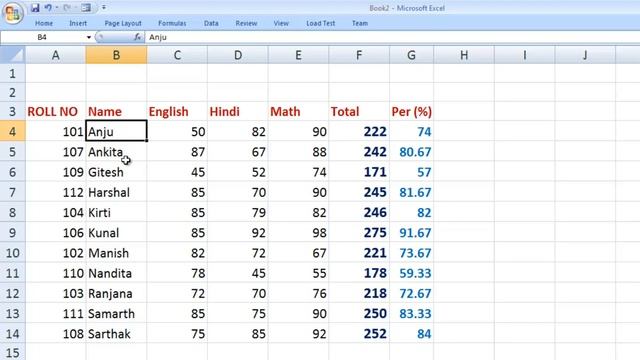Viewport: 640px width, 360px height.
Task: Open the Customize Quick Access Toolbar dropdown
Action: (104, 8)
